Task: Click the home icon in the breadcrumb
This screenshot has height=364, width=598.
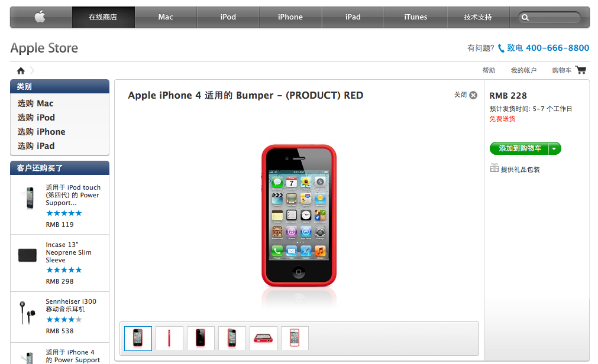Action: click(x=21, y=70)
